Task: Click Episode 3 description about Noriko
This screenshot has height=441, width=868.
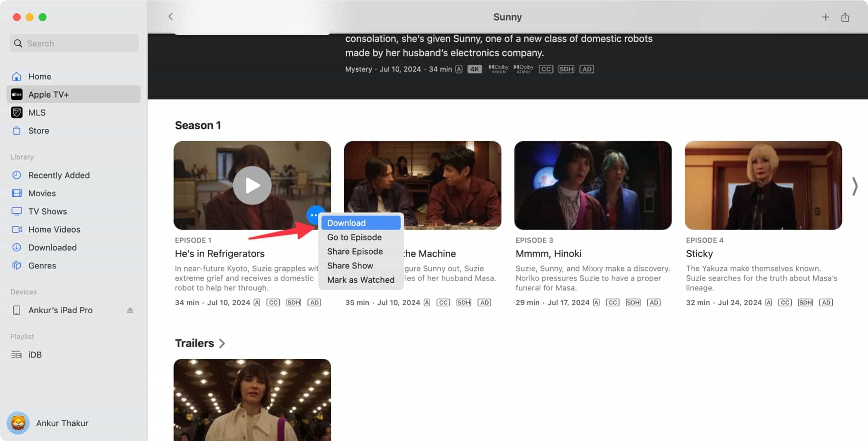Action: 593,278
